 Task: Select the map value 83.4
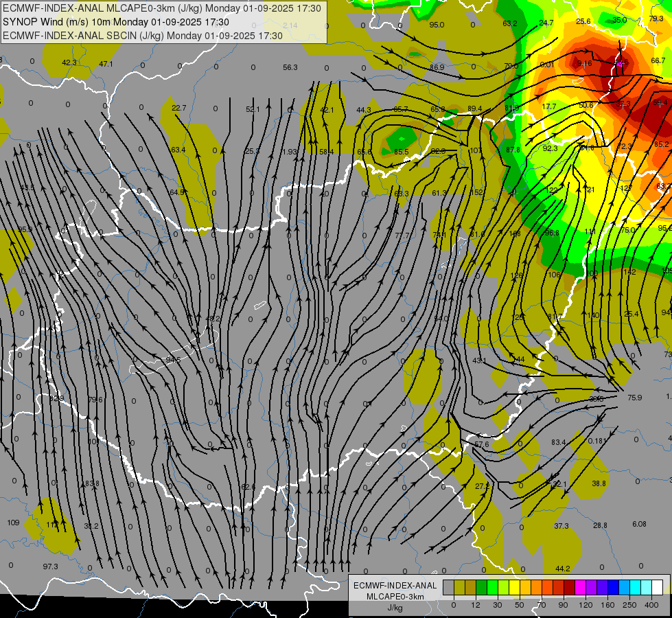(559, 442)
